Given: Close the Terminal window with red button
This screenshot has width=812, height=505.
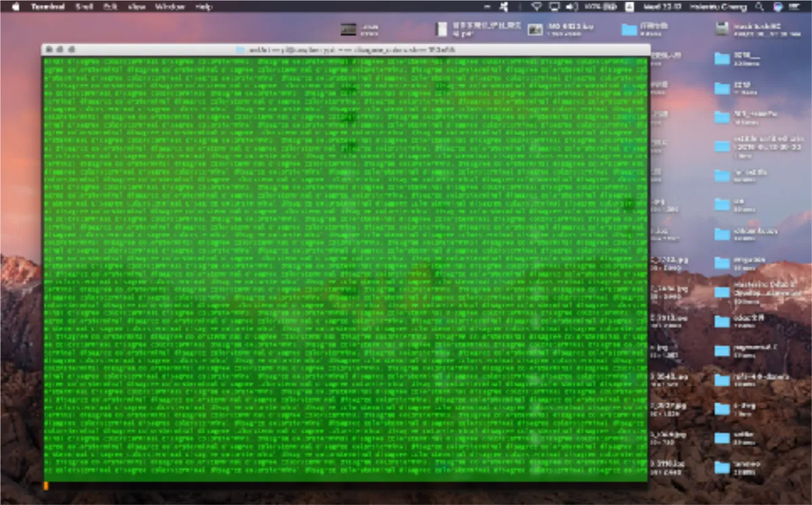Looking at the screenshot, I should (49, 50).
